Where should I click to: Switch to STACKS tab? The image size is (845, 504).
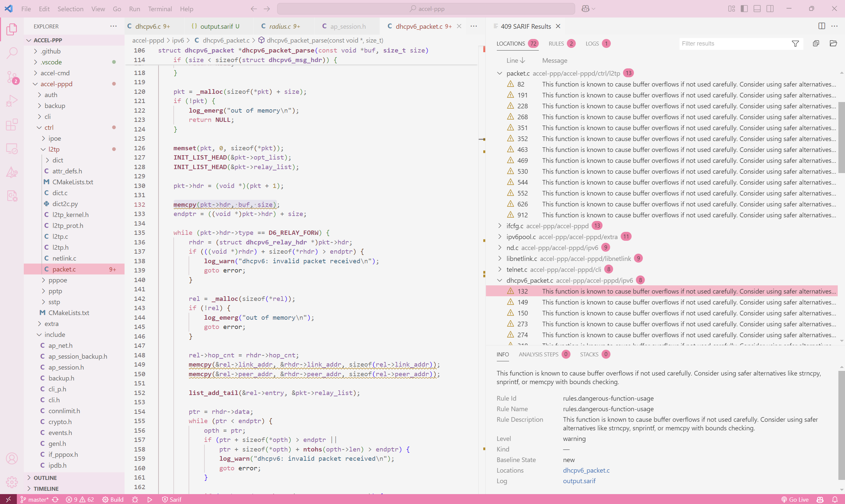click(x=594, y=354)
